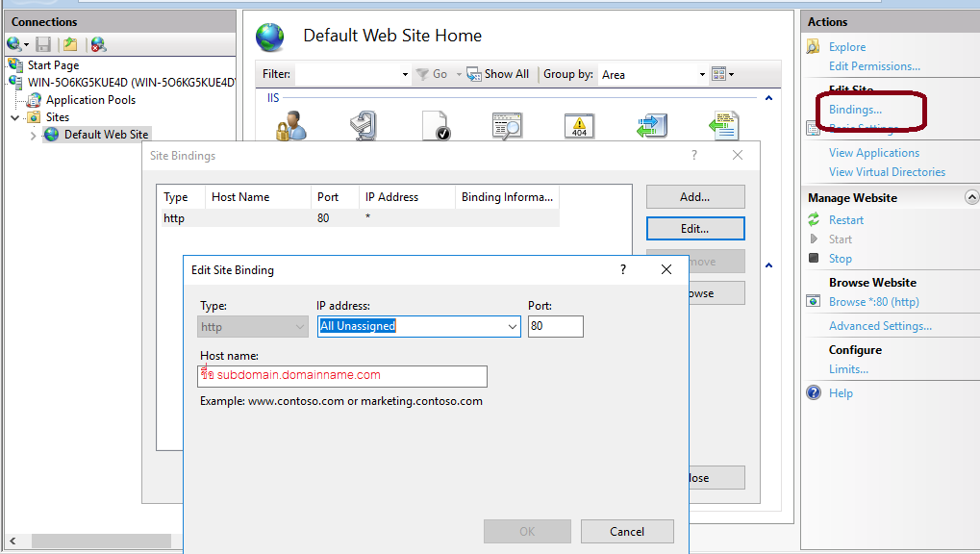Click the Go filter funnel icon
This screenshot has height=554, width=980.
coord(422,74)
